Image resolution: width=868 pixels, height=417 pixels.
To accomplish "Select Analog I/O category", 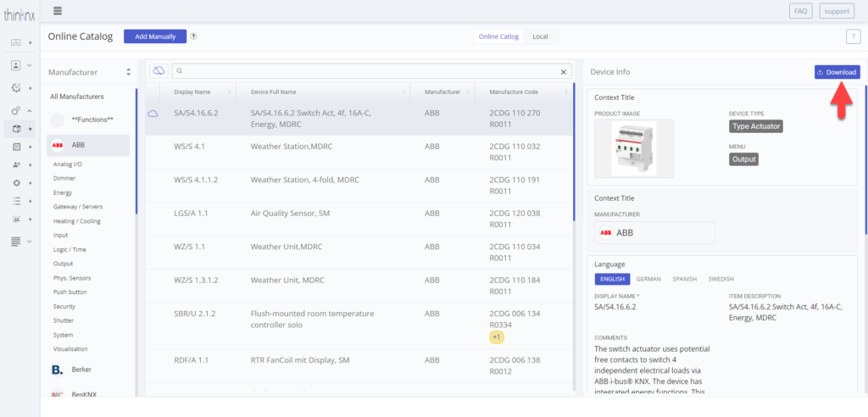I will coord(68,164).
